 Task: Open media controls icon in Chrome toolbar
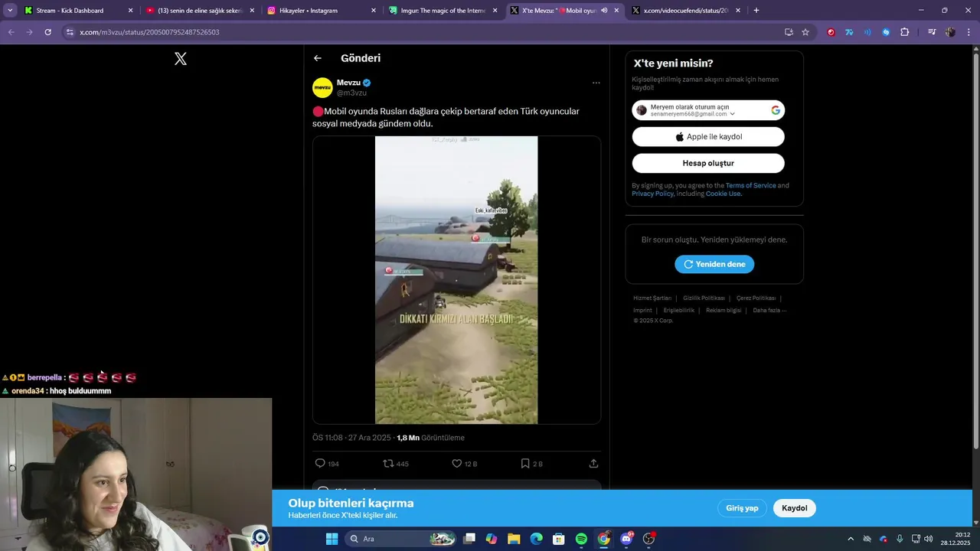point(932,32)
